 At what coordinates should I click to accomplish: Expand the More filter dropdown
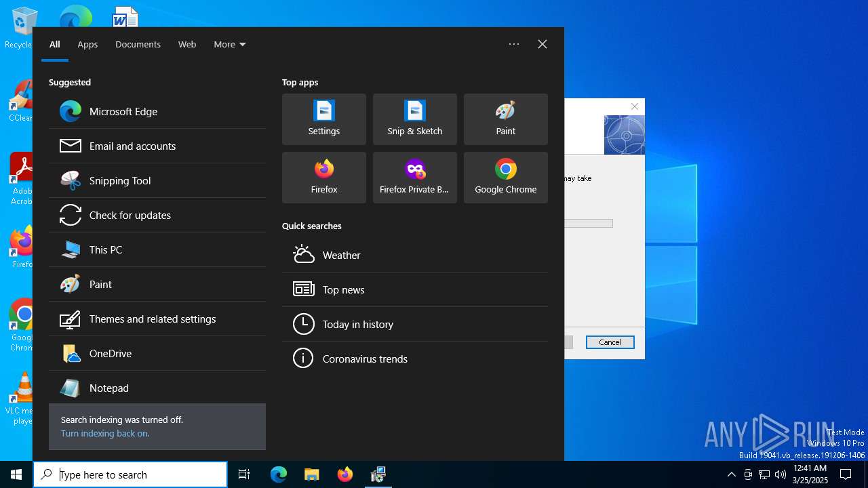230,44
